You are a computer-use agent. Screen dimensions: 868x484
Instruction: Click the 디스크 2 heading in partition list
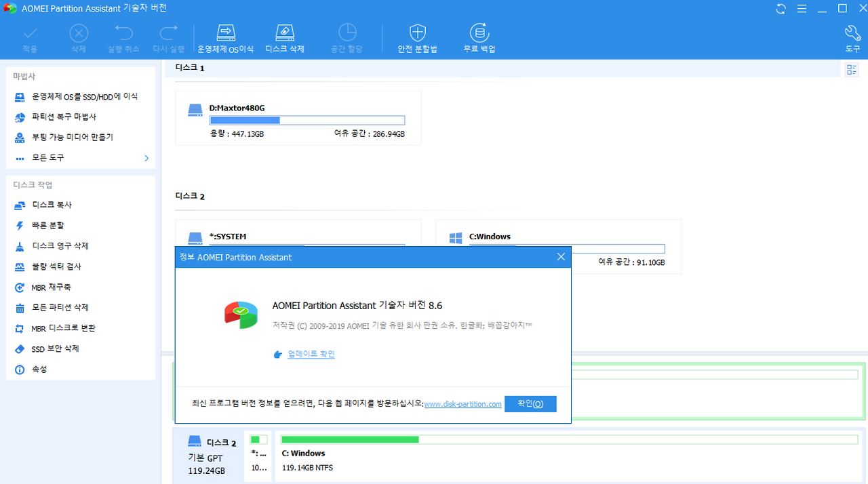pos(190,197)
